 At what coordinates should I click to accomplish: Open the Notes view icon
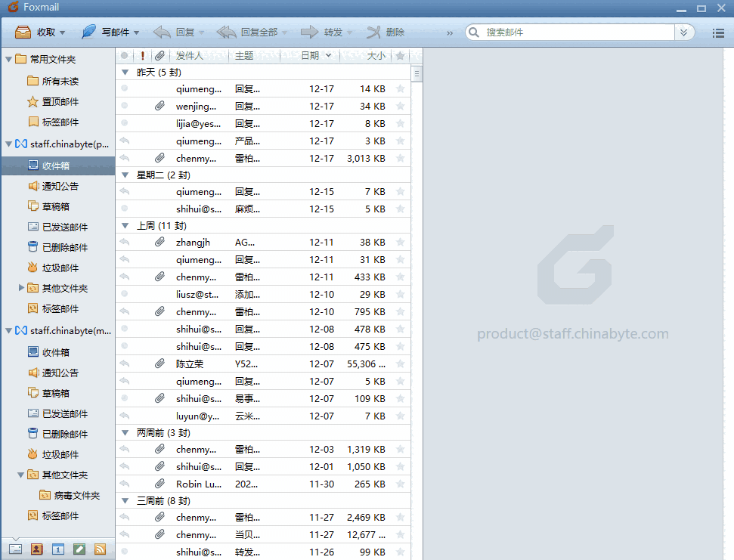79,549
